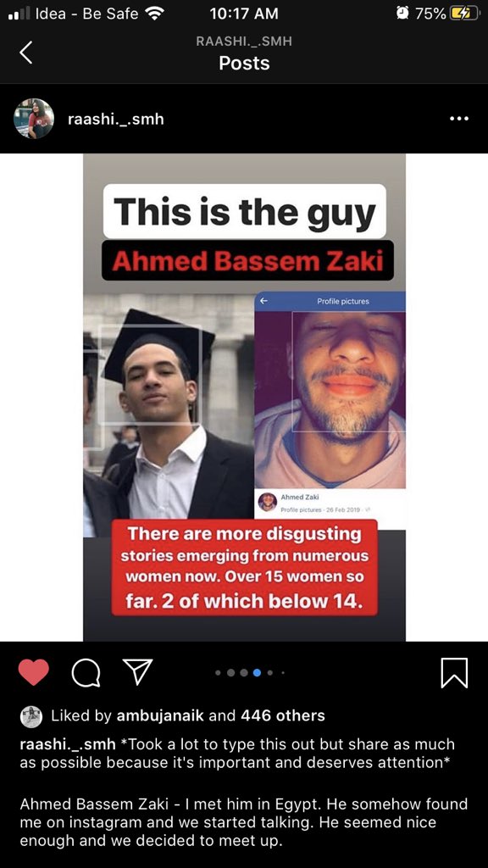Tap the liker's small avatar next to Liked by
This screenshot has width=488, height=868.
[x=31, y=716]
